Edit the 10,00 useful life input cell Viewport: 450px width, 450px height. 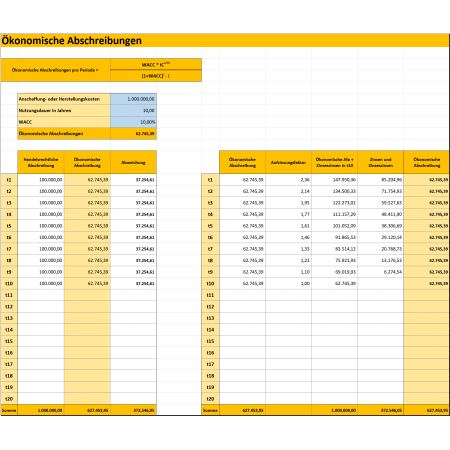coord(133,110)
